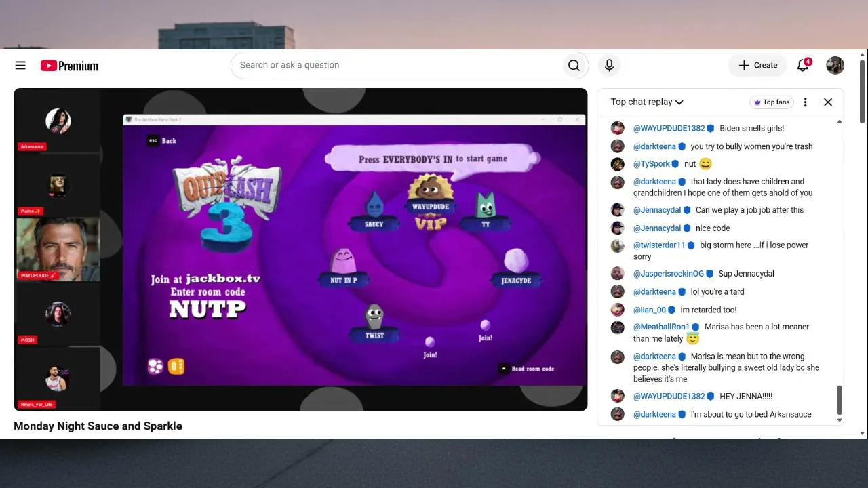Open @darkteena on the going to bed message
Viewport: 868px width, 488px height.
pos(654,415)
